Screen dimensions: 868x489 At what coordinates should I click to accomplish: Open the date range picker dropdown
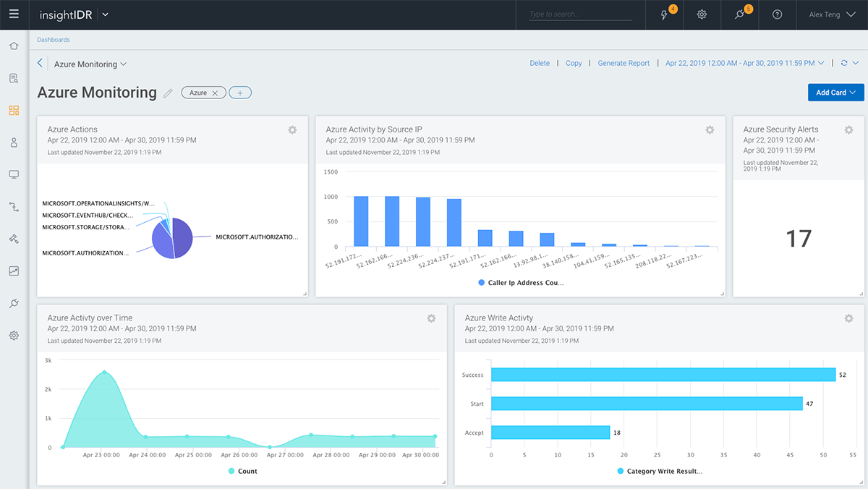coord(745,64)
